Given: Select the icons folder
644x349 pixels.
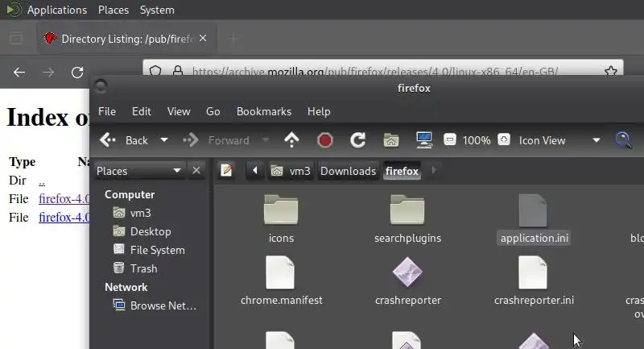Looking at the screenshot, I should 281,210.
